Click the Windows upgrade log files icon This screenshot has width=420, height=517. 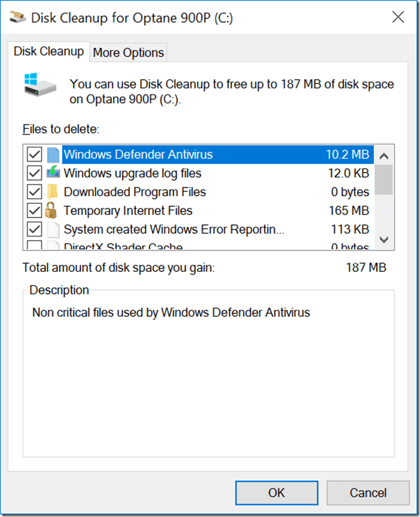(x=53, y=172)
